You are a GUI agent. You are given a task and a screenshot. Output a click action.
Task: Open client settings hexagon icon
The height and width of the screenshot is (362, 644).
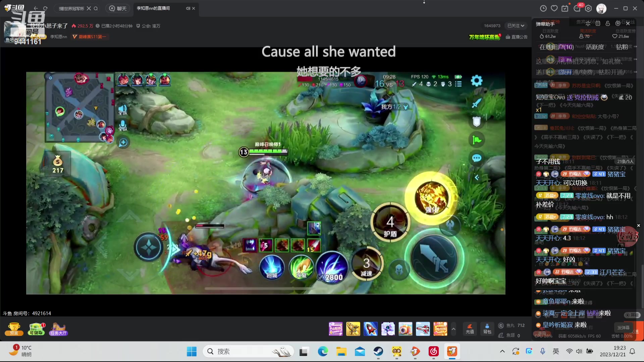(588, 8)
